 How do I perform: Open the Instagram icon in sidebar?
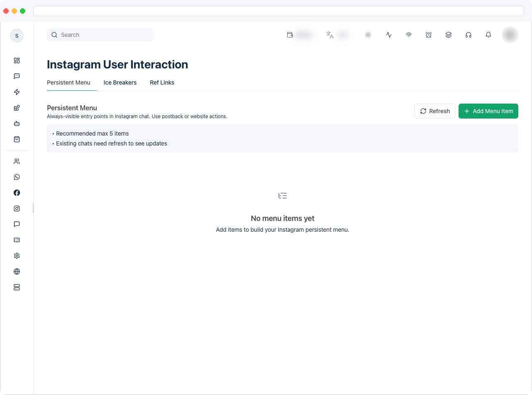tap(17, 208)
